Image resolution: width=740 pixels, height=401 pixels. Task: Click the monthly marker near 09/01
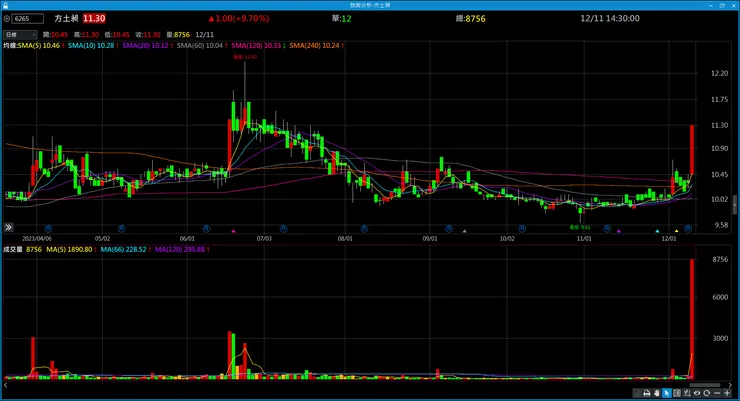(449, 229)
